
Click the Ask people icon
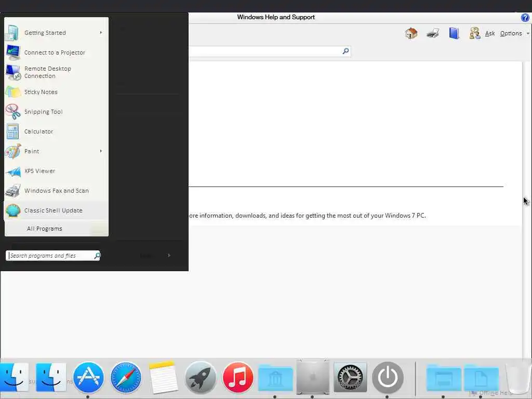tap(475, 33)
